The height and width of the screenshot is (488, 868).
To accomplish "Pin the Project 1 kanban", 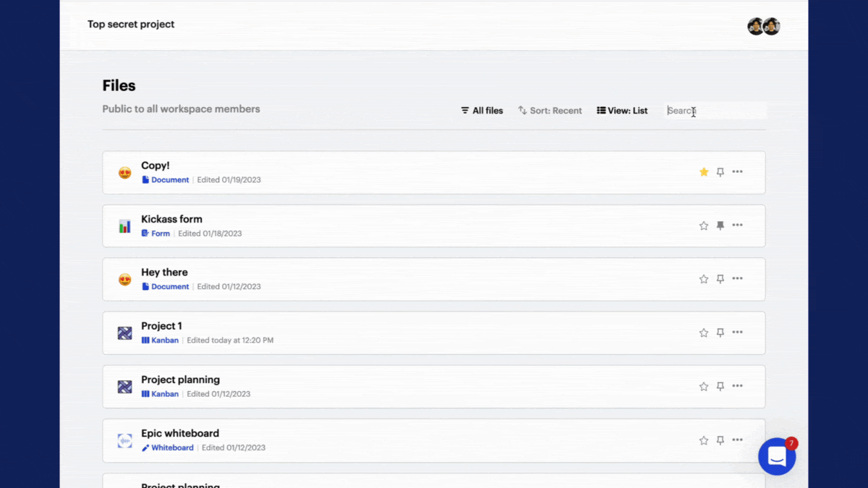I will (x=720, y=333).
